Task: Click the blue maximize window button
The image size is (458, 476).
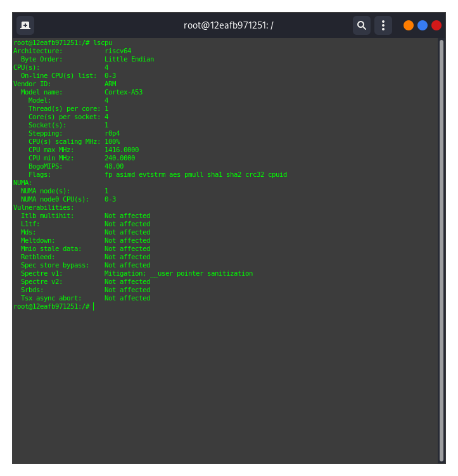Action: tap(423, 25)
